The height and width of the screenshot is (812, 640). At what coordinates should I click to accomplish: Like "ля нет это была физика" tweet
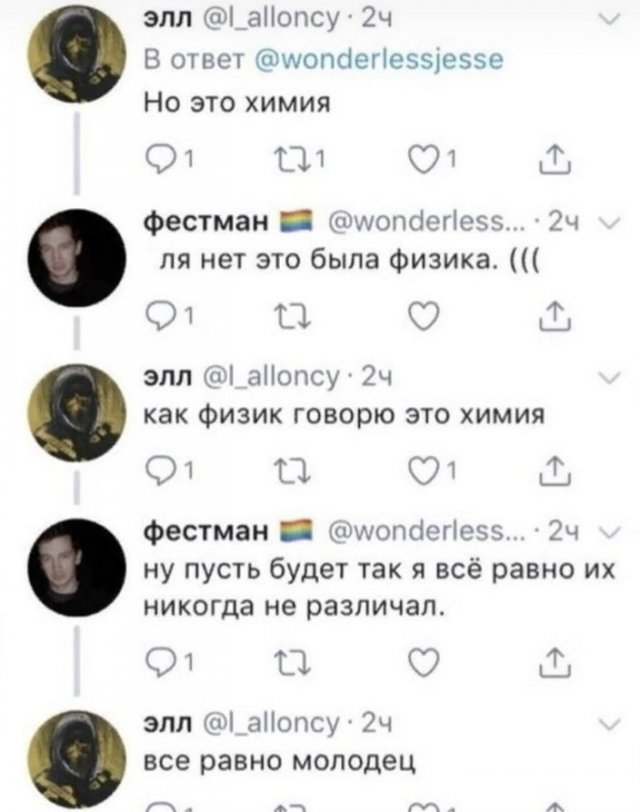[424, 315]
